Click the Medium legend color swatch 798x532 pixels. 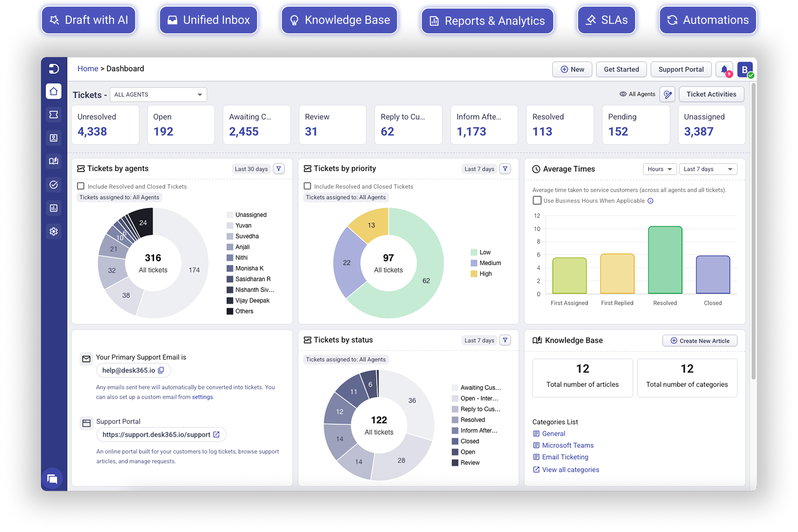(x=474, y=263)
